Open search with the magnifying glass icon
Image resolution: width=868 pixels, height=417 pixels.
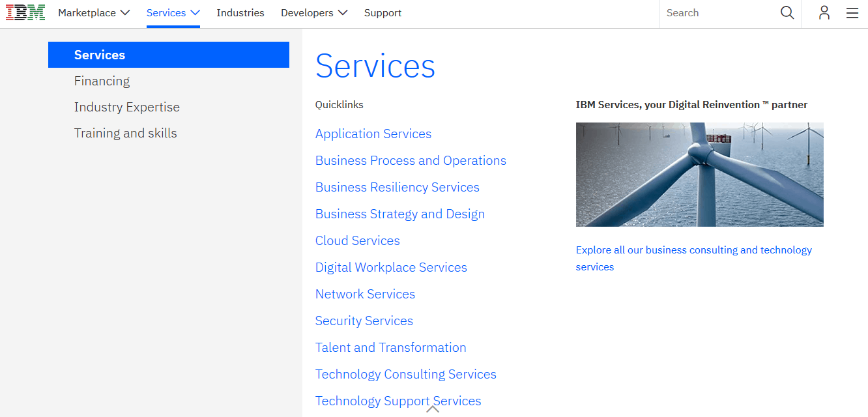pyautogui.click(x=787, y=12)
